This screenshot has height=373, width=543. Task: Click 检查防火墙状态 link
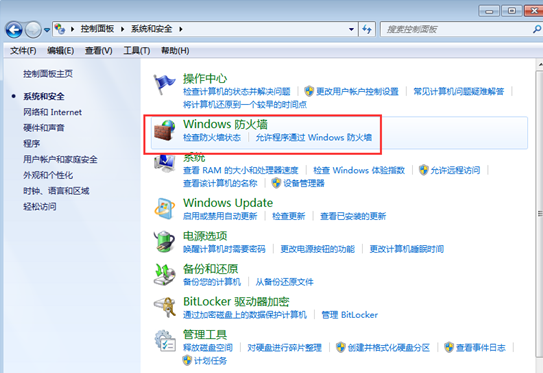click(212, 137)
